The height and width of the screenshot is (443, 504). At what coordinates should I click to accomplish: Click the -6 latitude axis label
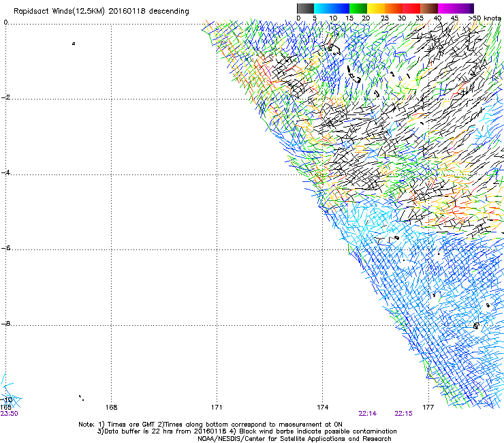click(x=5, y=248)
